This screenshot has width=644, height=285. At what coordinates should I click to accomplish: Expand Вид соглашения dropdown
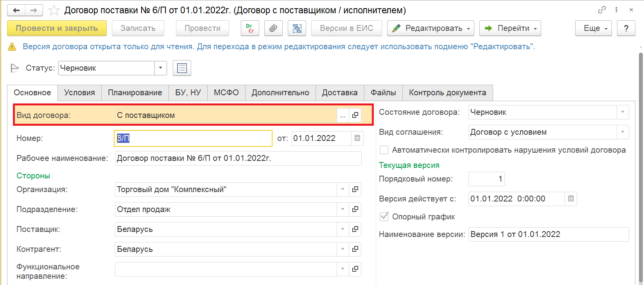tap(622, 132)
